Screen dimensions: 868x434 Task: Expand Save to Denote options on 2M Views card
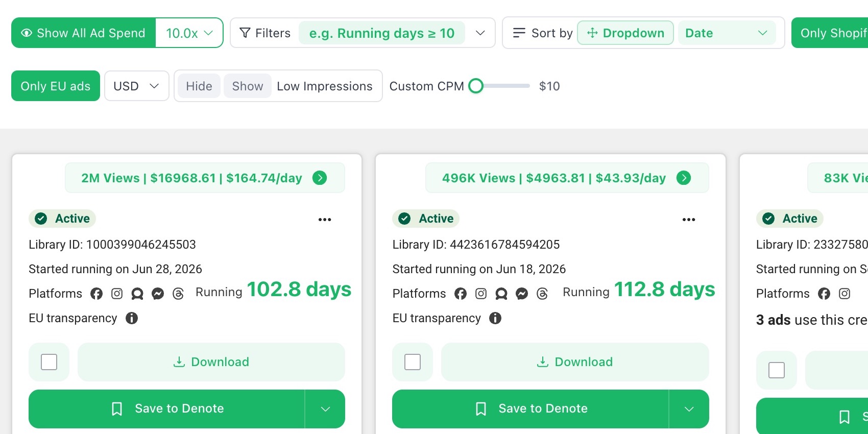[325, 409]
